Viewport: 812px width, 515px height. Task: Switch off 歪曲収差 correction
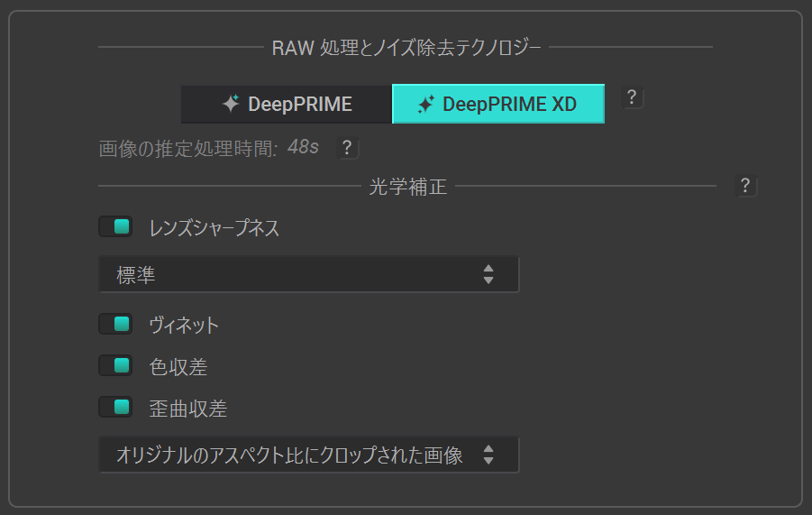115,408
